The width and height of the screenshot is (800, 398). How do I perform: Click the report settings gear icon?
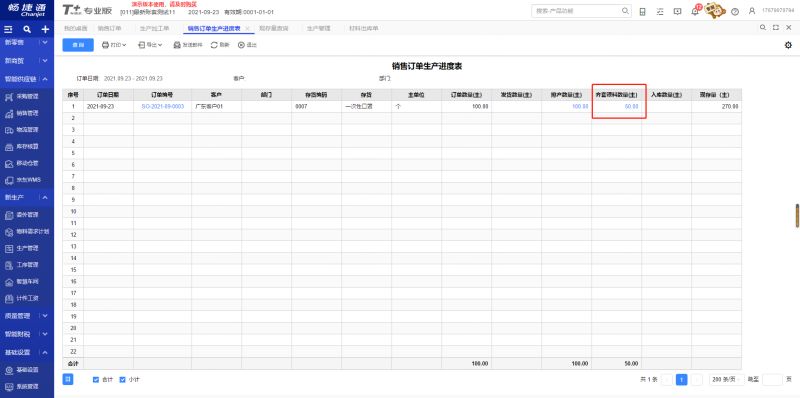(x=788, y=45)
